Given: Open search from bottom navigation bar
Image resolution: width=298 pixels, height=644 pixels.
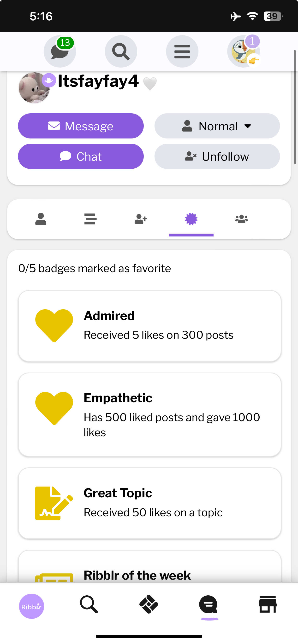Looking at the screenshot, I should point(89,604).
